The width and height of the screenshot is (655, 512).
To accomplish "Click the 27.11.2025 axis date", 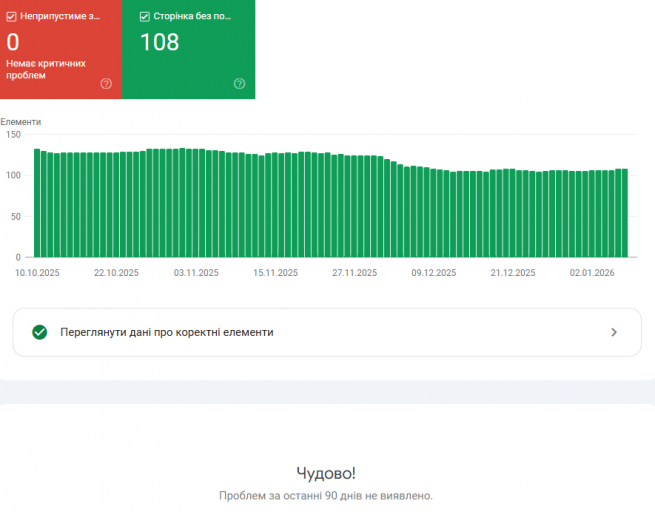I will pos(355,273).
